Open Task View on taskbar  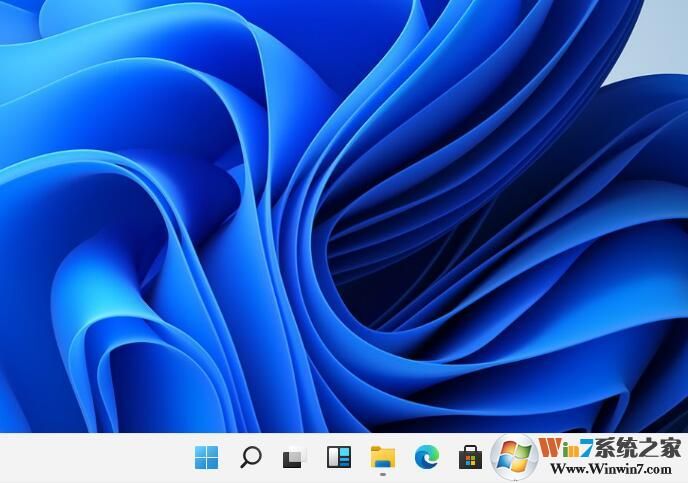point(294,458)
